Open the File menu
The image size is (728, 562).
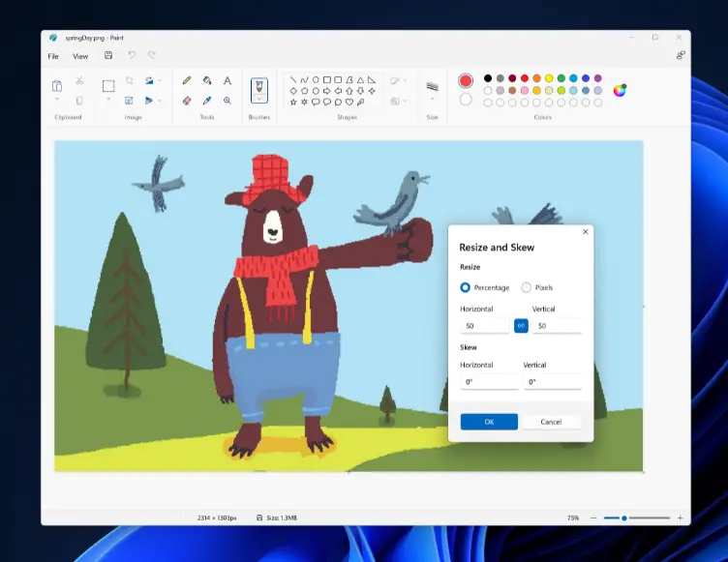(x=53, y=56)
